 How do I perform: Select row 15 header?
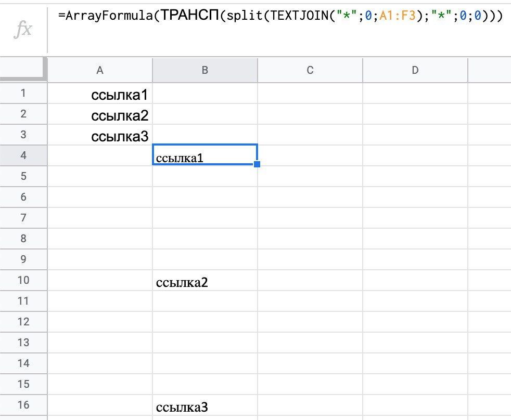23,384
